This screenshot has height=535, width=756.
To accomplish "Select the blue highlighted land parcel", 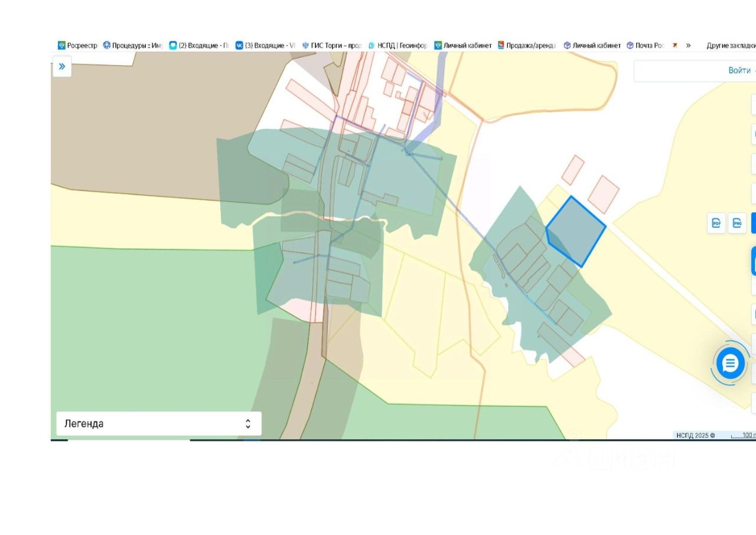I will [x=576, y=231].
